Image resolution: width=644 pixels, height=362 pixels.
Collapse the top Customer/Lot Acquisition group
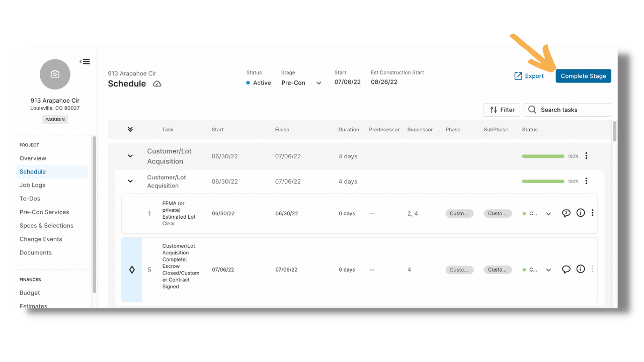(x=130, y=156)
